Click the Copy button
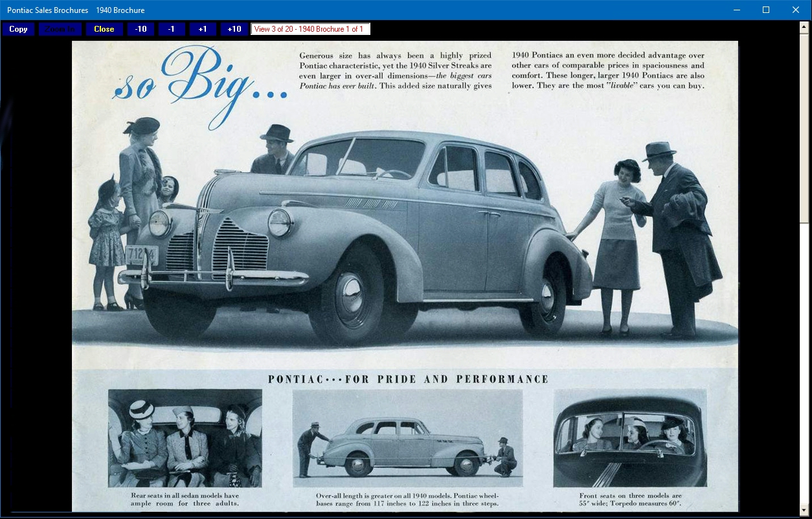Screen dimensions: 812x519 (x=18, y=29)
